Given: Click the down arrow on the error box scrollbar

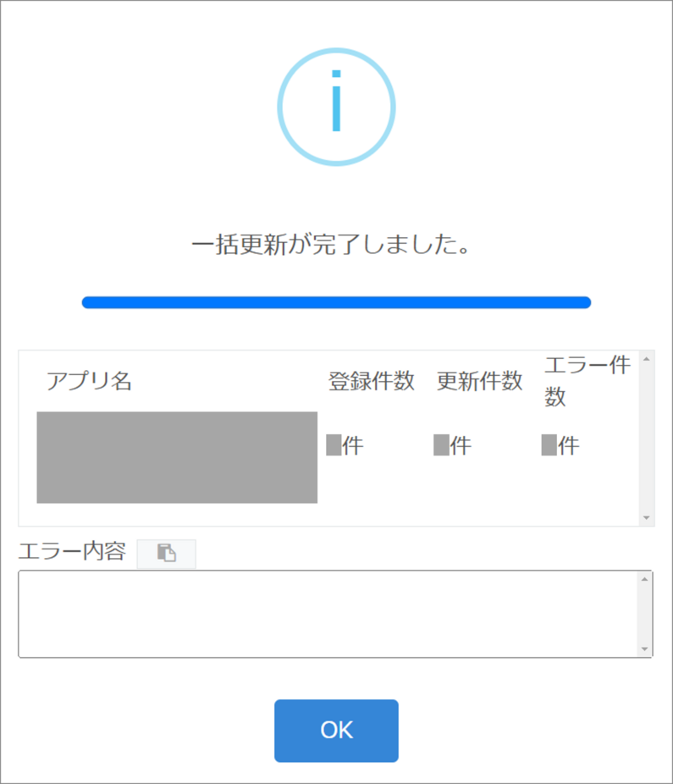Looking at the screenshot, I should tap(643, 649).
